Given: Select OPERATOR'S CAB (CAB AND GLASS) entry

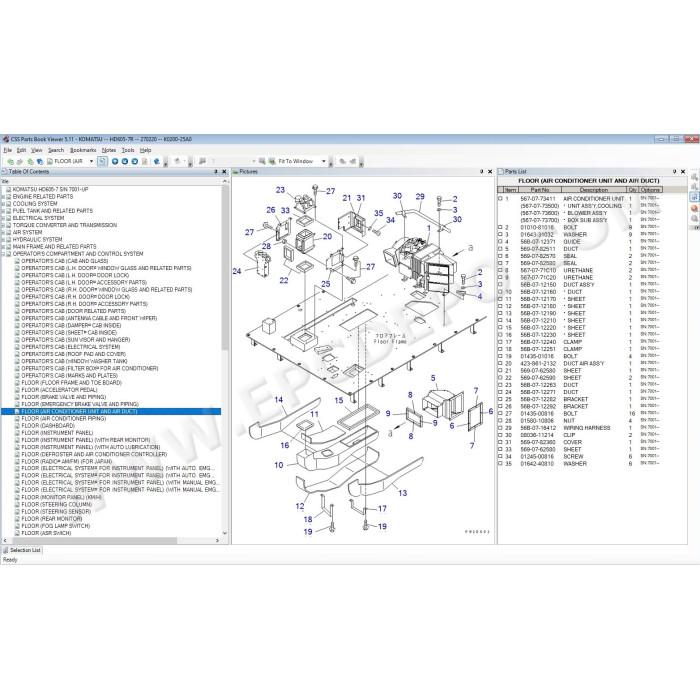Looking at the screenshot, I should pos(65,261).
